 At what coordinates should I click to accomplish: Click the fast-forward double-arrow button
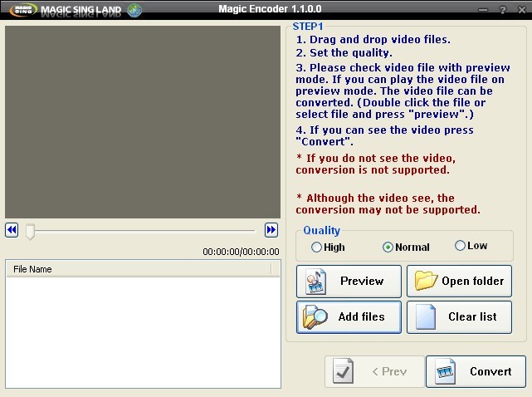(x=271, y=230)
